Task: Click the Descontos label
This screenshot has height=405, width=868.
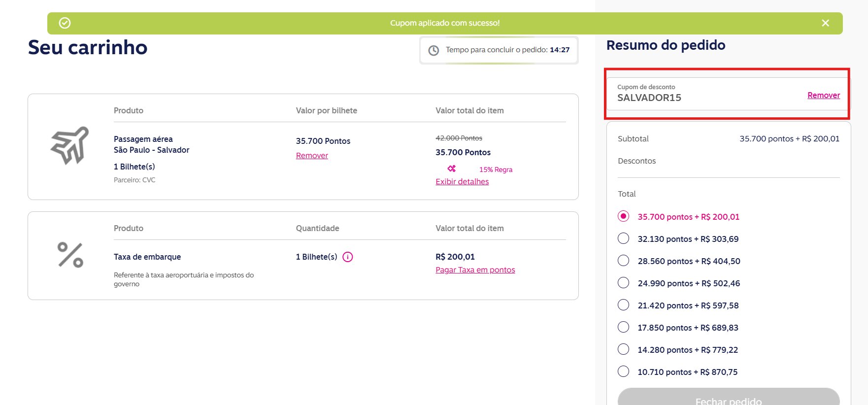Action: pyautogui.click(x=637, y=161)
